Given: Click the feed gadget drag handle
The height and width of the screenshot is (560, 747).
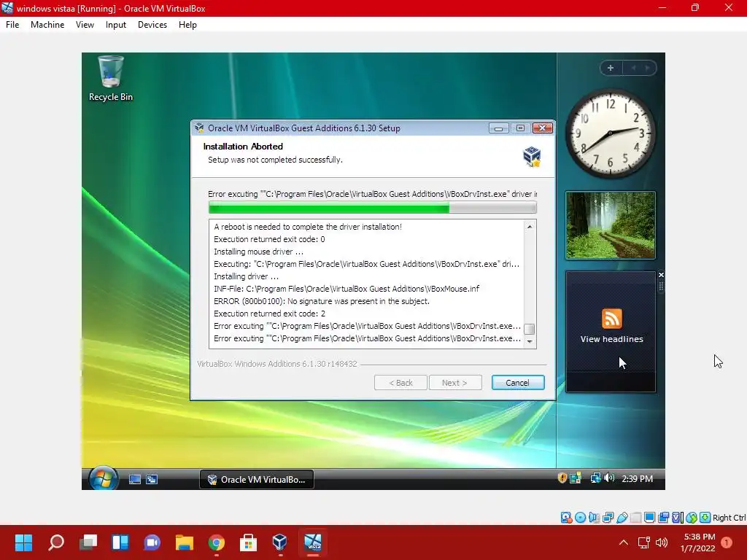Looking at the screenshot, I should (661, 286).
